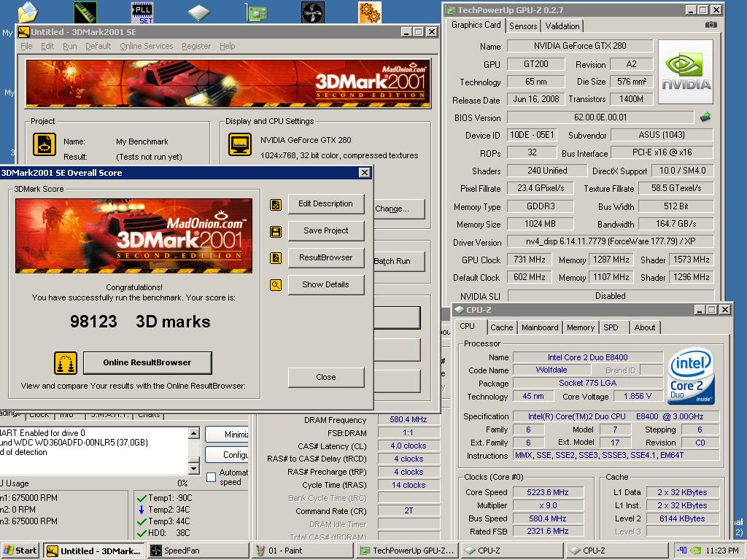Switch to the Mainboard tab in CPU-Z
This screenshot has height=560, width=747.
tap(540, 327)
